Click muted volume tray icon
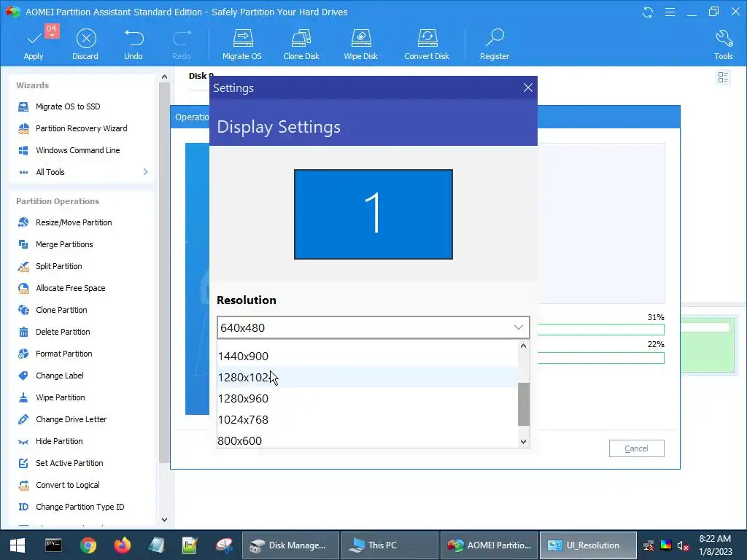The image size is (747, 560). point(683,545)
